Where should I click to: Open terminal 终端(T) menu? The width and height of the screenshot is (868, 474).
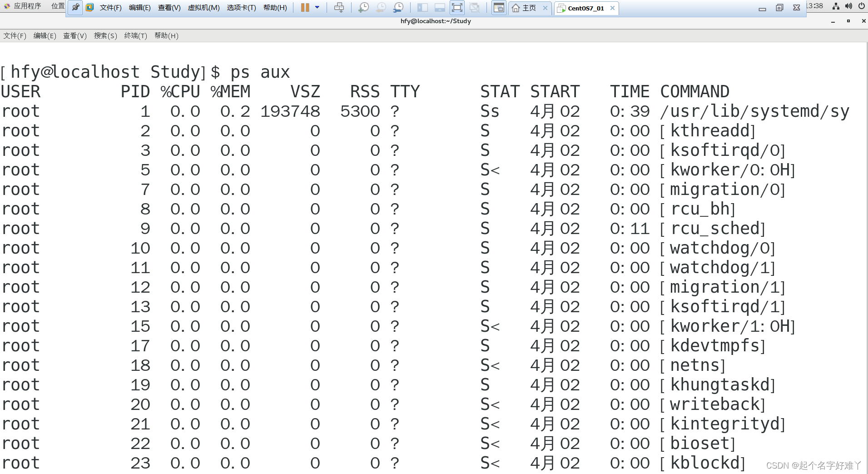(x=135, y=35)
